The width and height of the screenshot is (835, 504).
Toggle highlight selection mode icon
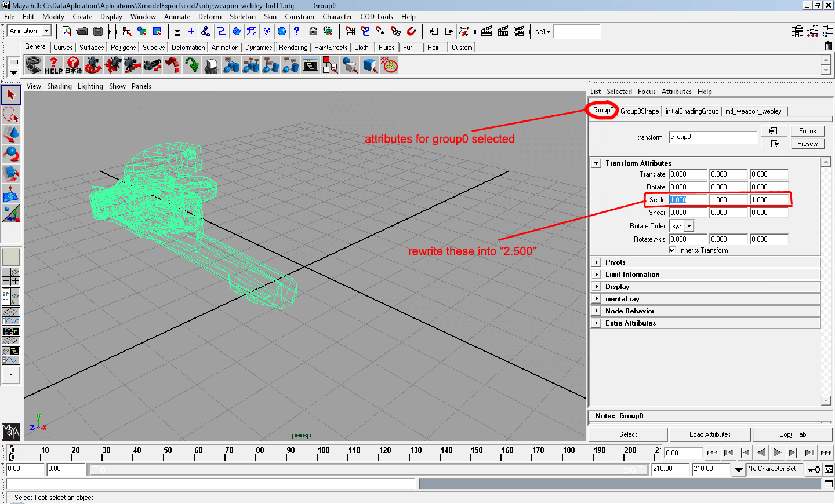328,31
